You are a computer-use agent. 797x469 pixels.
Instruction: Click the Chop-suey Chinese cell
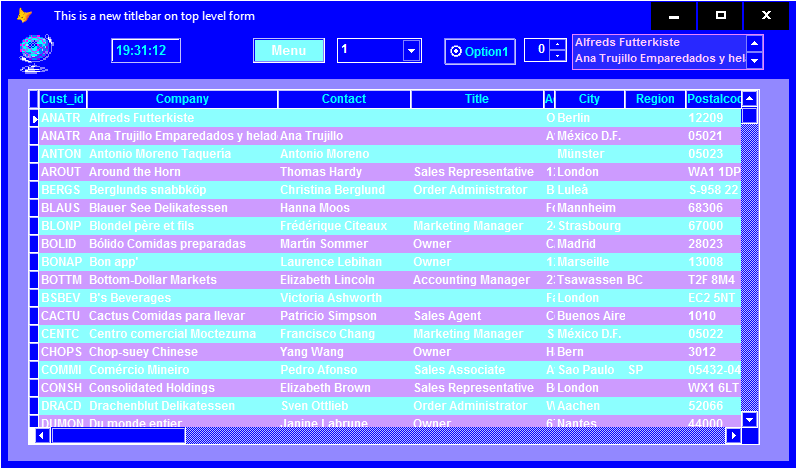(x=182, y=352)
